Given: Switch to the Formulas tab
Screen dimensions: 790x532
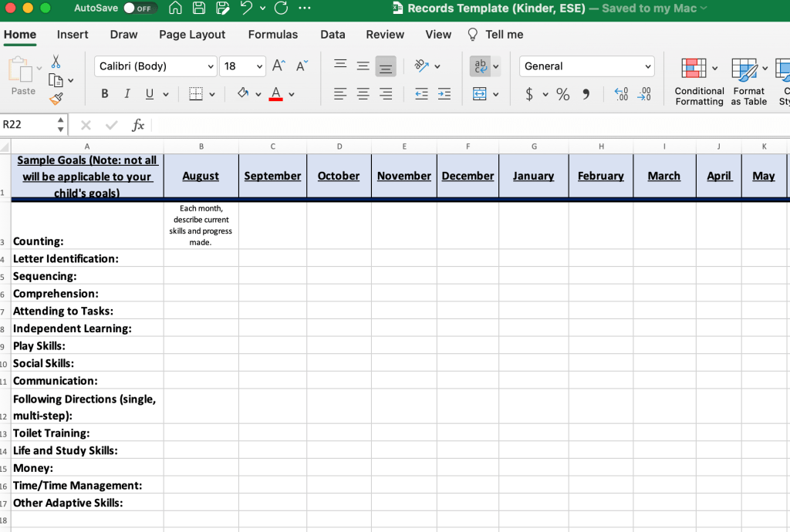Looking at the screenshot, I should (x=273, y=35).
